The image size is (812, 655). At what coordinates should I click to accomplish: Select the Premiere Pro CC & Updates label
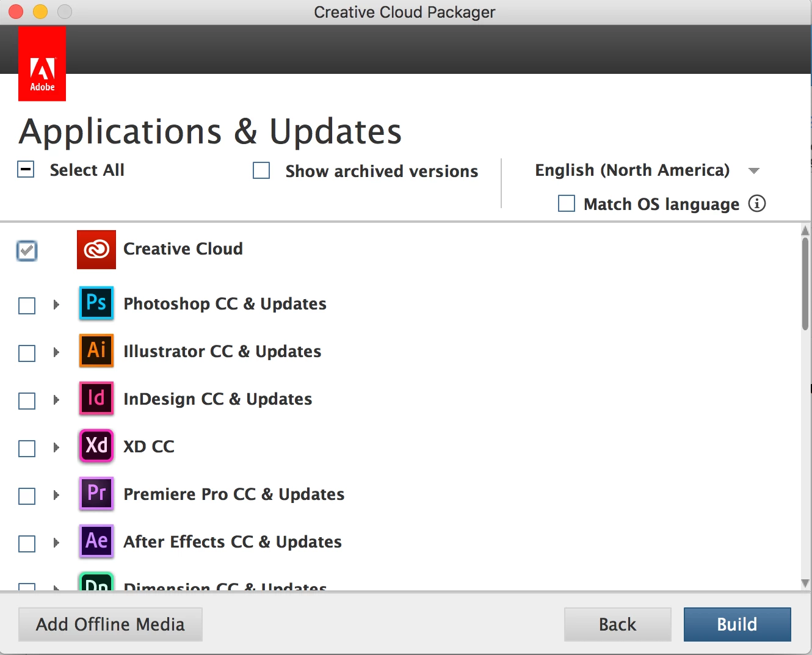tap(234, 494)
